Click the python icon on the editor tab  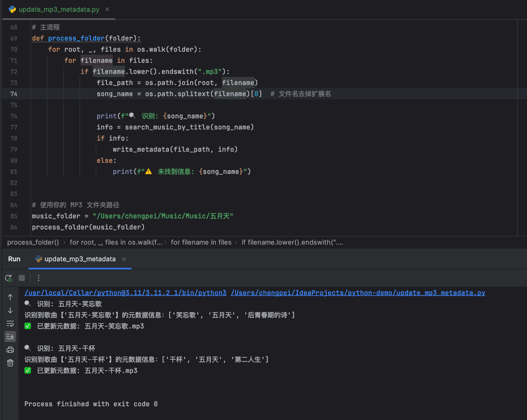click(12, 10)
